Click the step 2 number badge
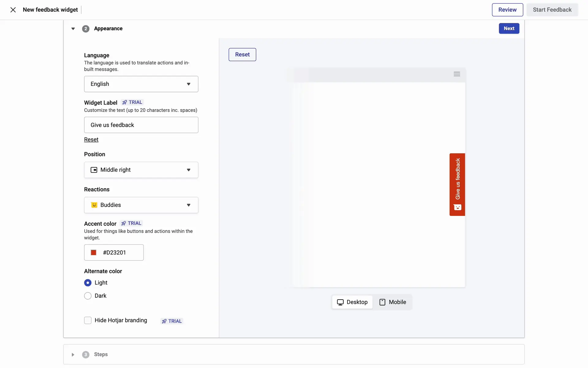Screen dimensions: 588x368 85,29
